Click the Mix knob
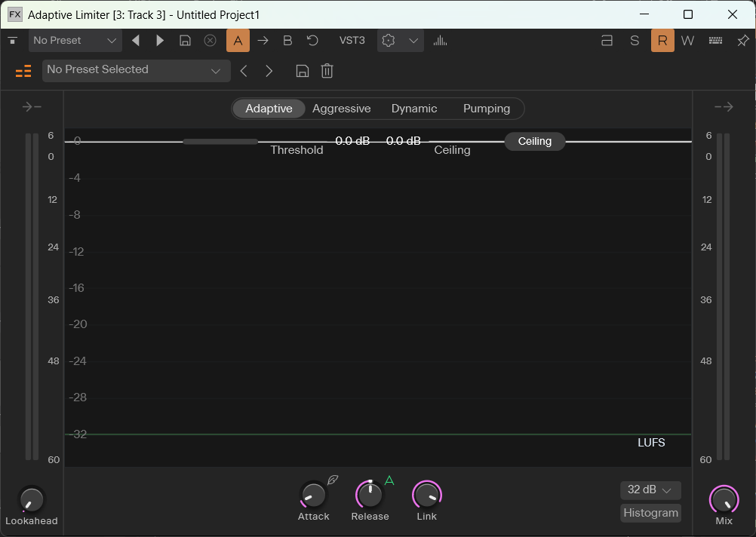This screenshot has height=537, width=756. (x=724, y=499)
